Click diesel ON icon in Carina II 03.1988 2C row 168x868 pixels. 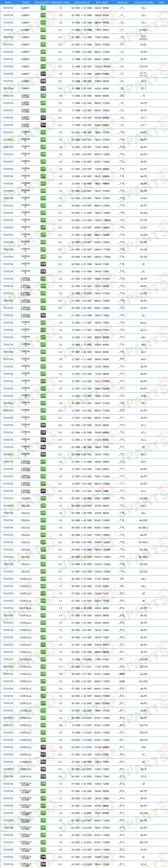43,447
